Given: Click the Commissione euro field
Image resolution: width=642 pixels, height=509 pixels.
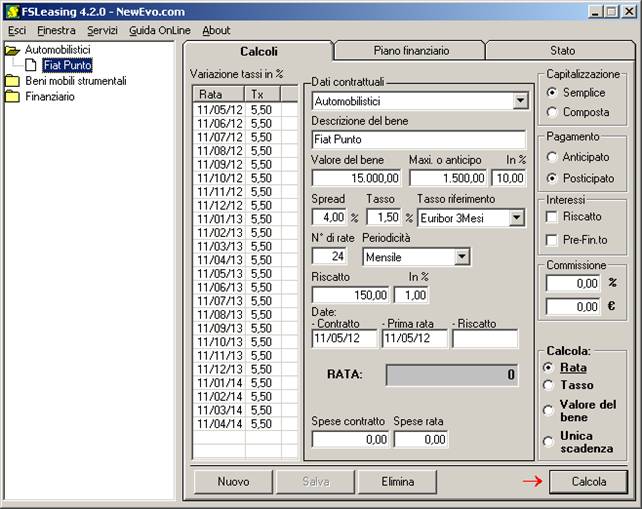Looking at the screenshot, I should (573, 307).
